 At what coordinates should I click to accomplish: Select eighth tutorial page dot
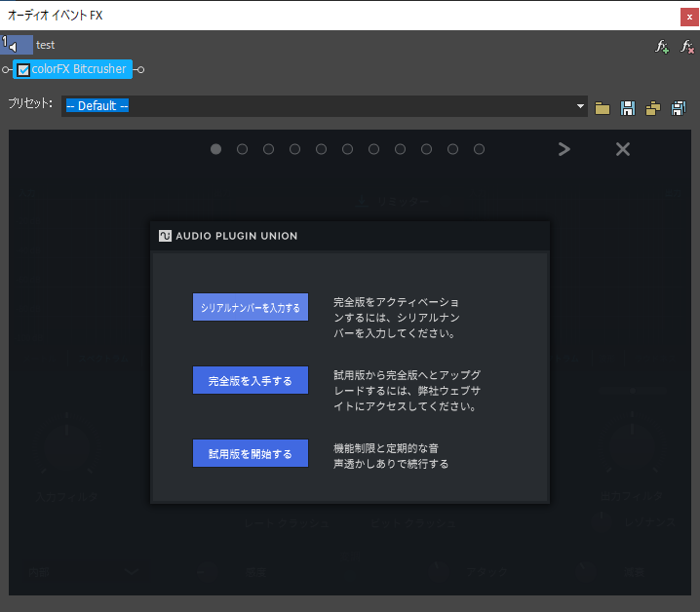pos(400,149)
